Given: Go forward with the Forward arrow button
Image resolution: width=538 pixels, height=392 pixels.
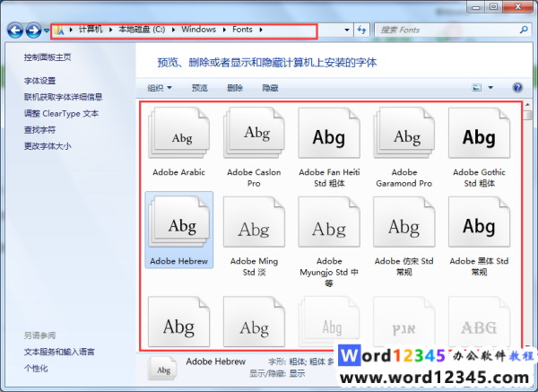Looking at the screenshot, I should tap(34, 30).
